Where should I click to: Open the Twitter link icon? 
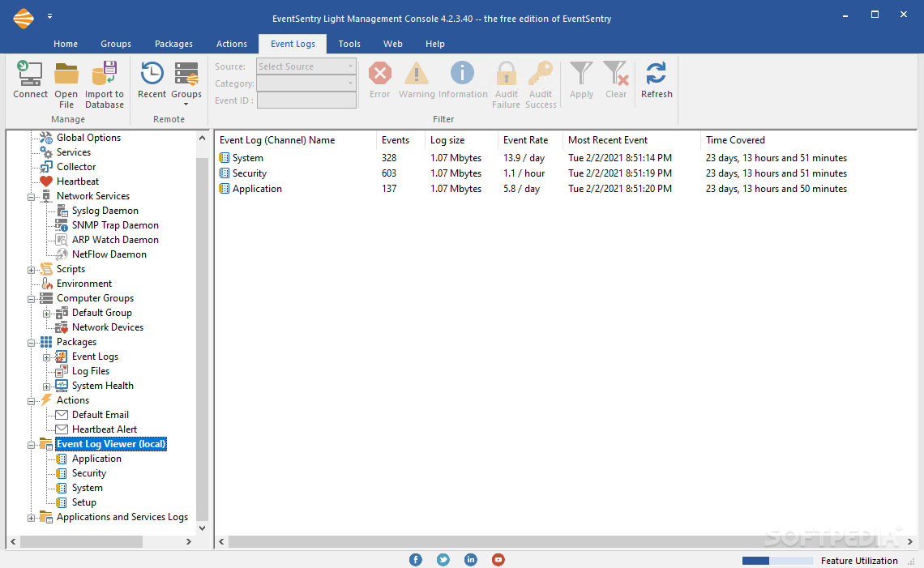click(443, 560)
